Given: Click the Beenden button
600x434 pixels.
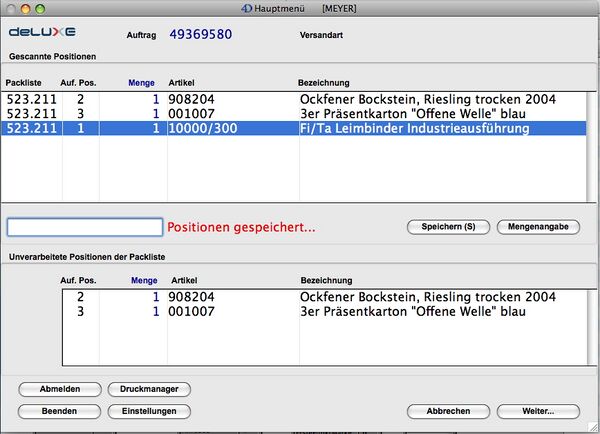Looking at the screenshot, I should click(60, 411).
